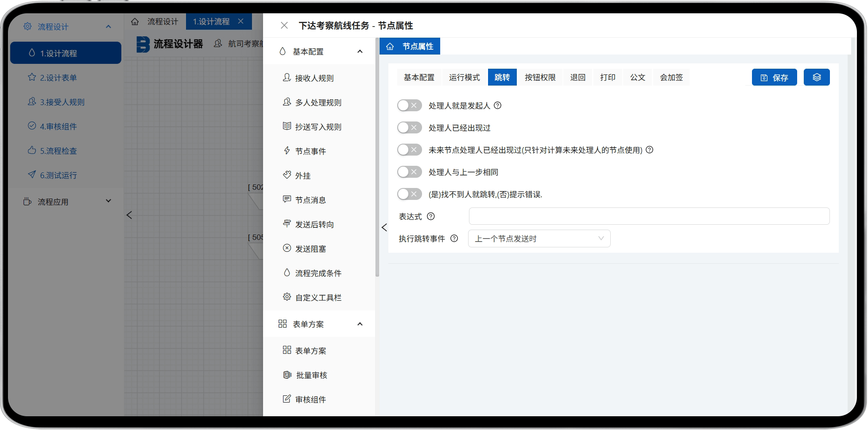This screenshot has width=868, height=430.
Task: Click the 审核组件 edit icon in panel
Action: (287, 399)
